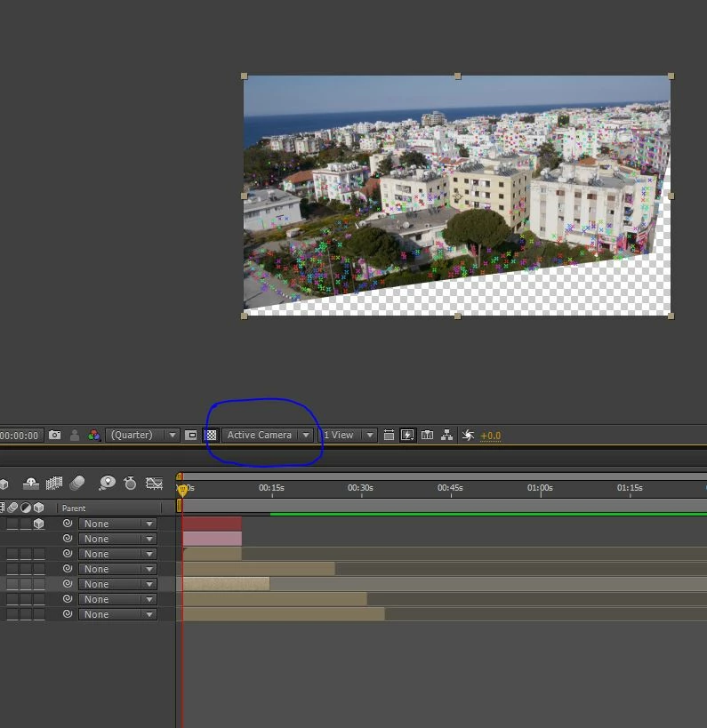This screenshot has width=707, height=728.
Task: Open Parent None dropdown on highlighted row
Action: click(117, 584)
